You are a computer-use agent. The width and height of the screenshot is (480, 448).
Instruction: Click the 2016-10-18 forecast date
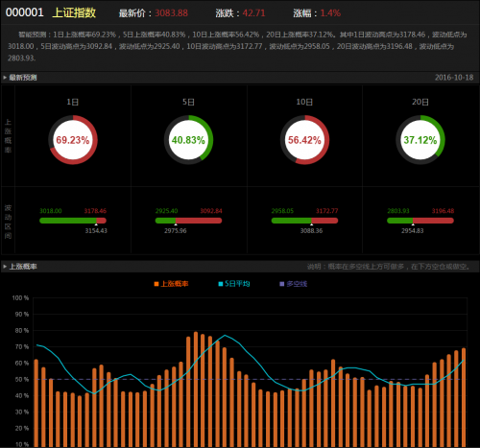pos(454,78)
